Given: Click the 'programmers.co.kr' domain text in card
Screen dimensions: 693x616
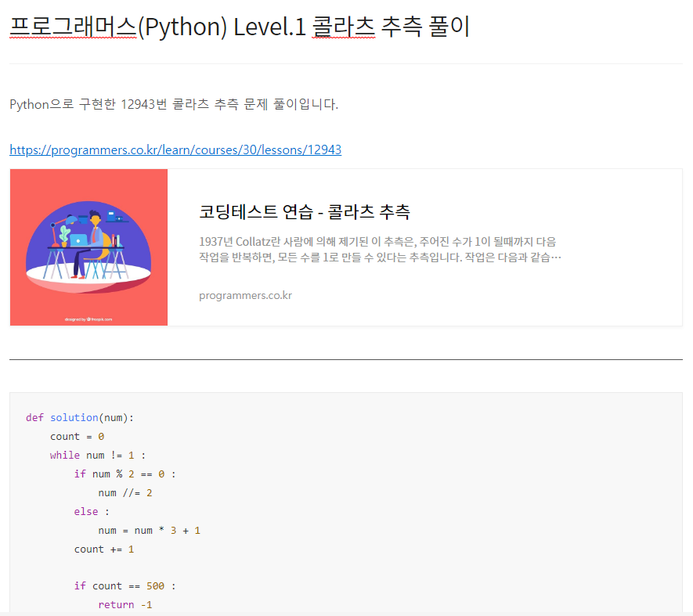Looking at the screenshot, I should (245, 295).
